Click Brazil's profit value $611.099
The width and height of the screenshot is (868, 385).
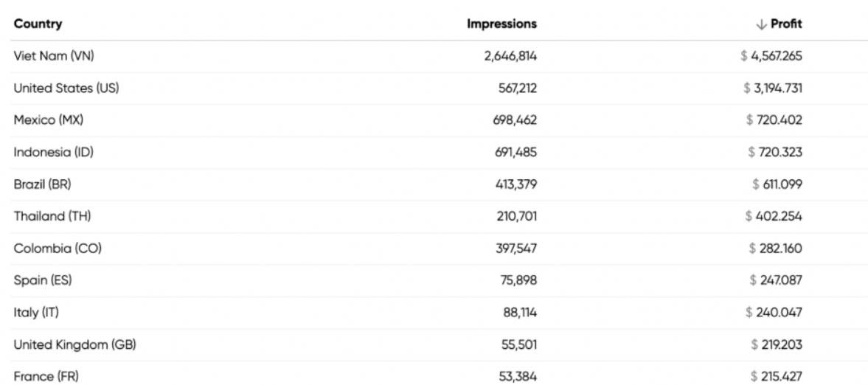tap(777, 184)
